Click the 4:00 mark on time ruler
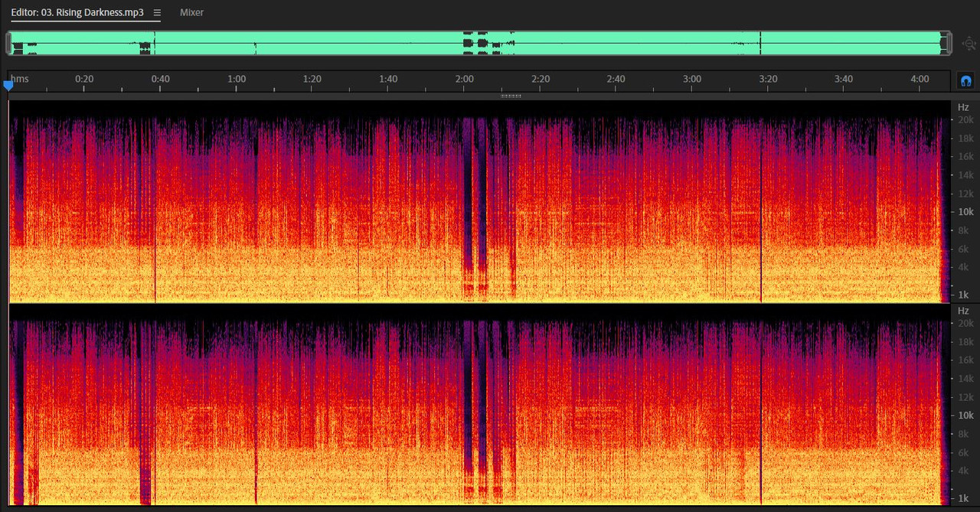Viewport: 980px width, 512px height. click(x=920, y=79)
